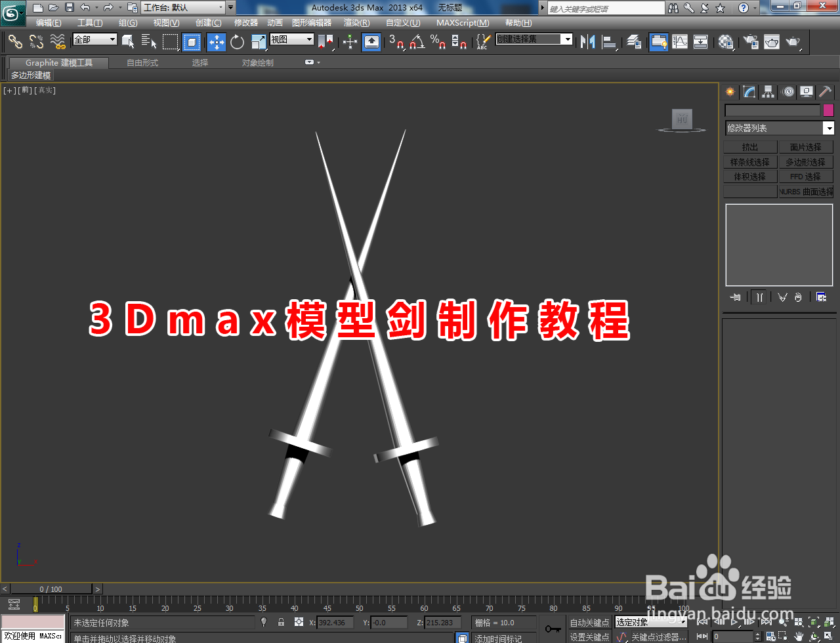Image resolution: width=840 pixels, height=643 pixels.
Task: Open the 渲染(R) menu
Action: 356,23
